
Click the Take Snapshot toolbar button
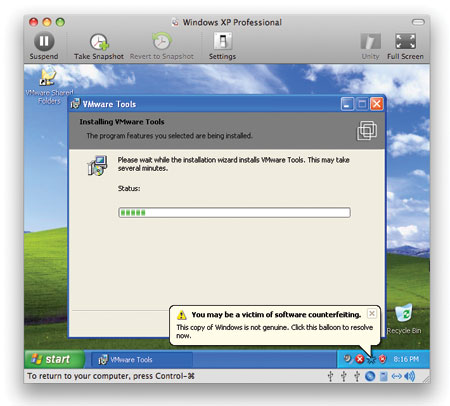[x=99, y=46]
